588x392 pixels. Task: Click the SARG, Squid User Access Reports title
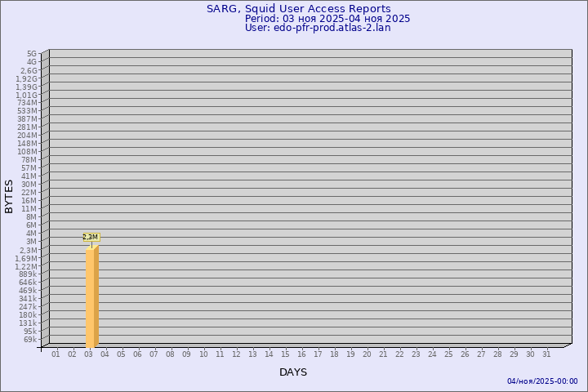pos(298,9)
